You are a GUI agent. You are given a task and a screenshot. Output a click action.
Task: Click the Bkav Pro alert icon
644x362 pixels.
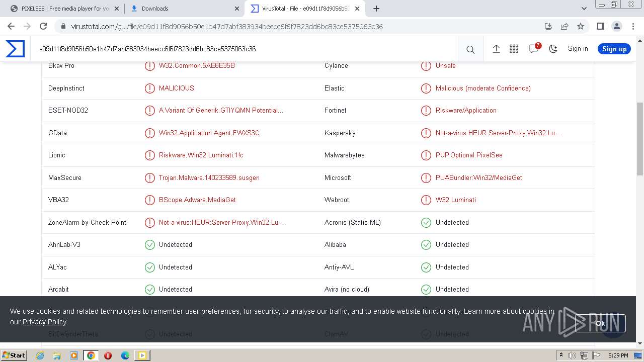pos(150,66)
